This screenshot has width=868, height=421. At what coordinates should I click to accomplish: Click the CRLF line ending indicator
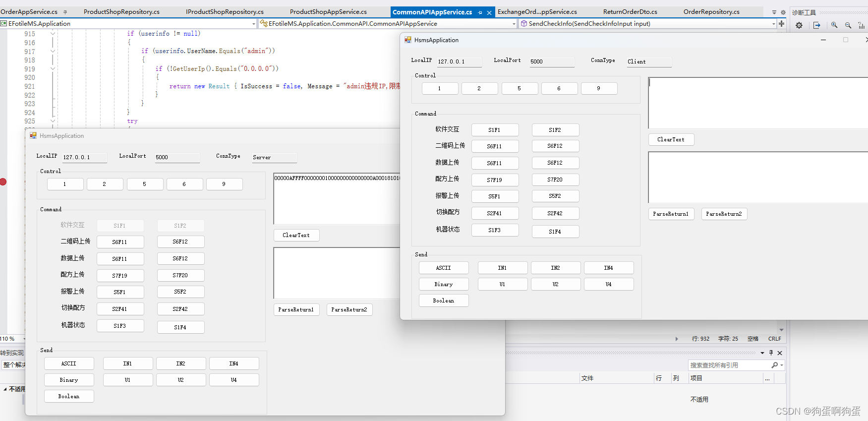pos(775,339)
